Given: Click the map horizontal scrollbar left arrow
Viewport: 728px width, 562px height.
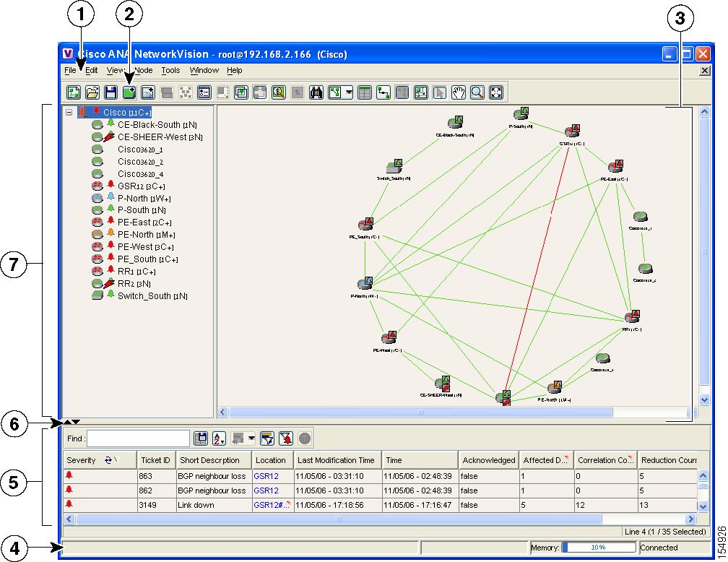Looking at the screenshot, I should coord(223,412).
